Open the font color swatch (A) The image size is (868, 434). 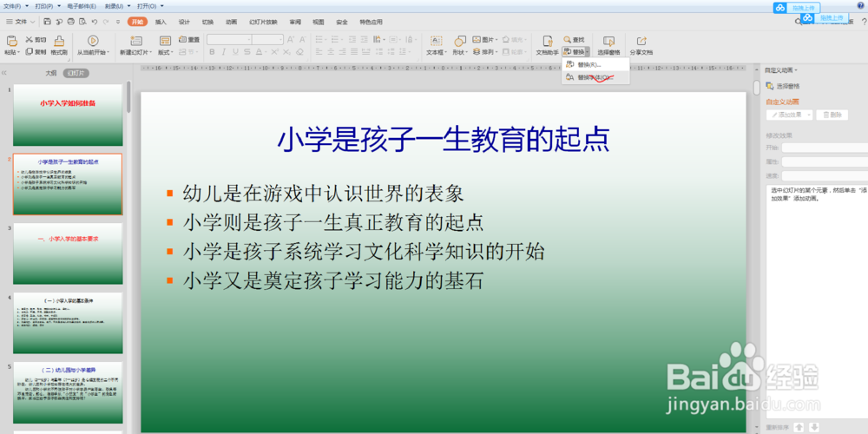(x=259, y=52)
